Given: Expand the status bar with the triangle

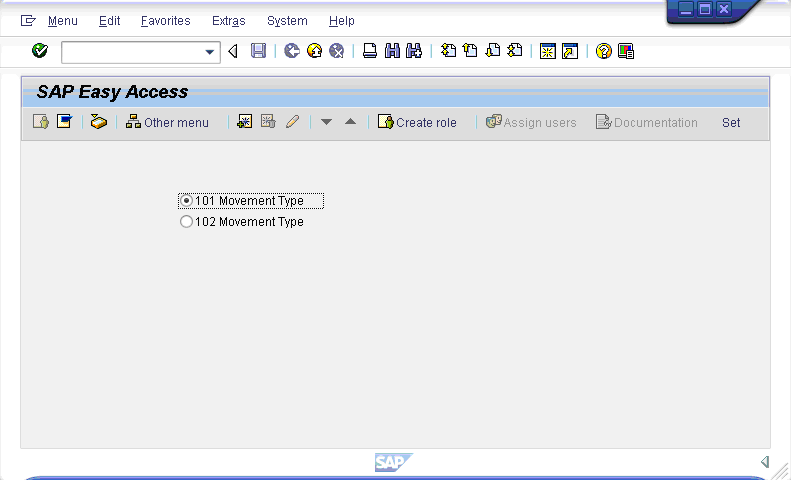Looking at the screenshot, I should pos(765,461).
